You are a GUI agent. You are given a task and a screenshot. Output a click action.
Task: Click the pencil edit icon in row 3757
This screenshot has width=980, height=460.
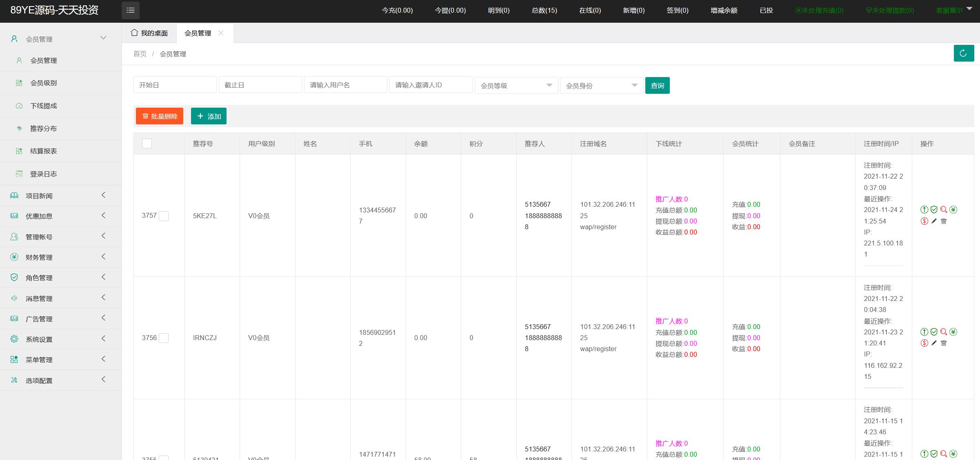click(x=934, y=221)
